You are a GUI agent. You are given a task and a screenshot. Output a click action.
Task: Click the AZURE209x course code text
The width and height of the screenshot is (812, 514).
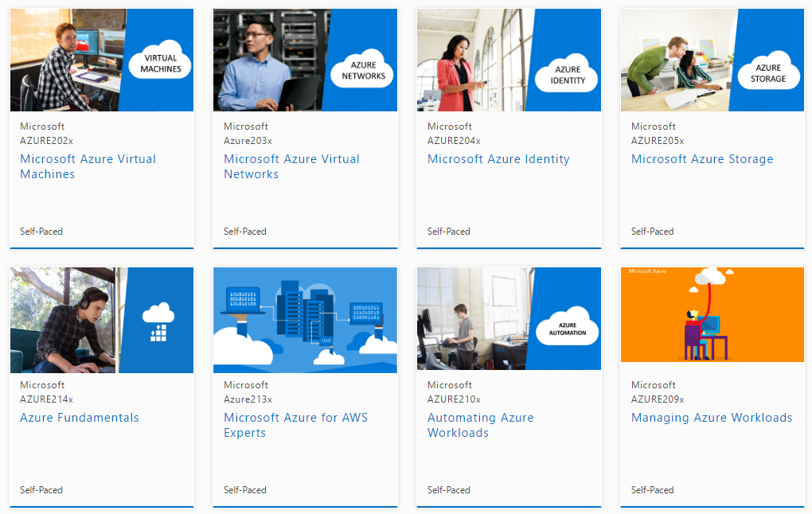pos(658,399)
